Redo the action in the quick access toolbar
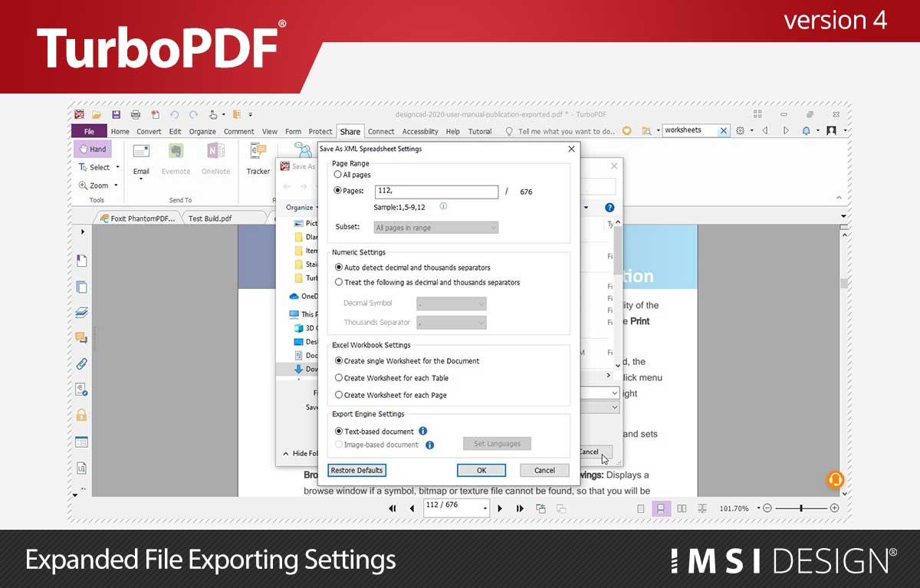The height and width of the screenshot is (588, 920). click(x=193, y=114)
